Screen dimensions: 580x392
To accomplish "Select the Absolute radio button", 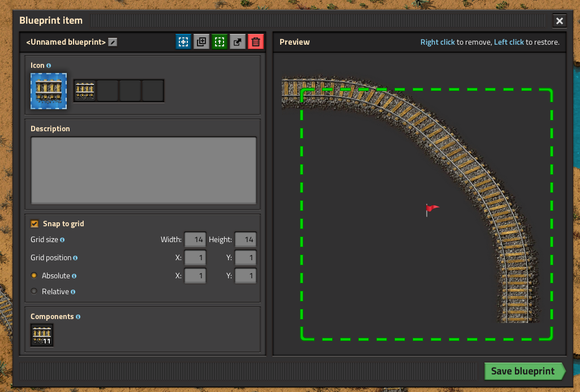I will click(x=34, y=275).
